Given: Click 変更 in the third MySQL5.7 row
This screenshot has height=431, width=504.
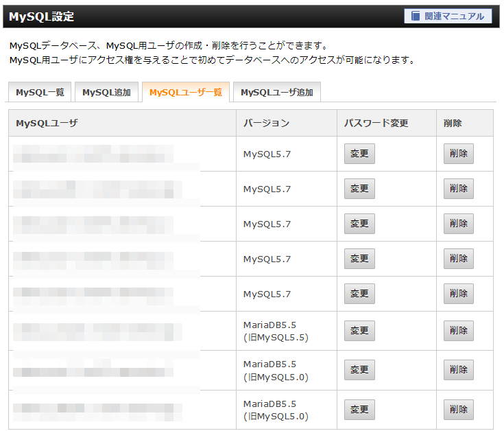Looking at the screenshot, I should 359,224.
